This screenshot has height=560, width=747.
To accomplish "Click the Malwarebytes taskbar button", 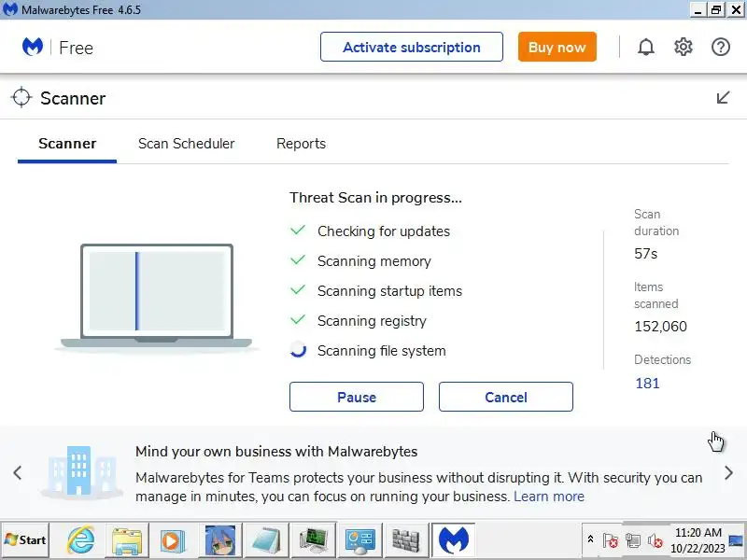I will coord(454,540).
